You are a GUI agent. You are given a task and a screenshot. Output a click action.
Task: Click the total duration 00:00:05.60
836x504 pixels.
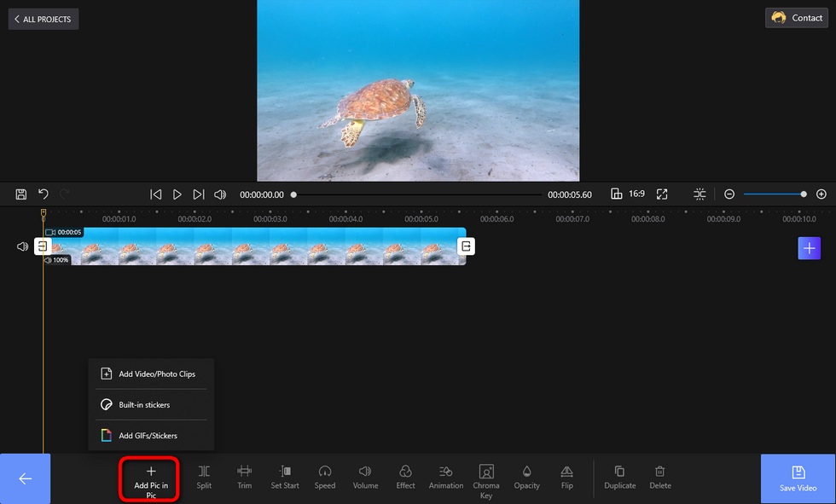[x=570, y=195]
